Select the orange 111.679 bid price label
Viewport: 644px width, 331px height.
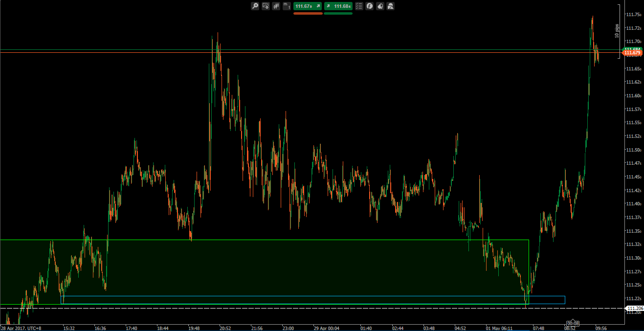pos(632,52)
